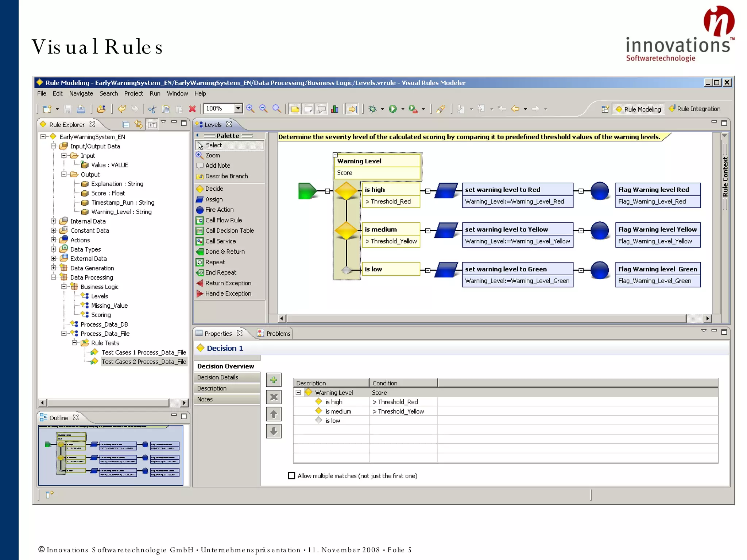Screen dimensions: 747x560
Task: Collapse the Warning Level decision box
Action: click(x=335, y=155)
